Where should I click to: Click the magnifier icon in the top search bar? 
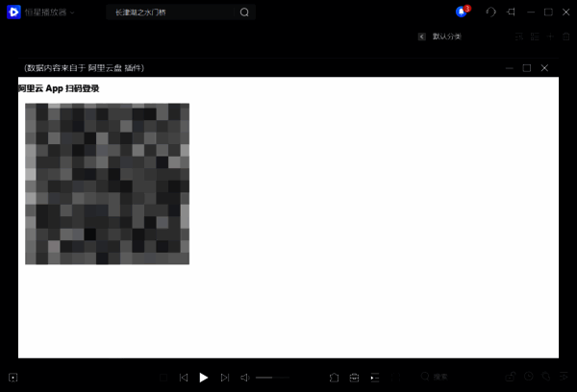click(243, 12)
